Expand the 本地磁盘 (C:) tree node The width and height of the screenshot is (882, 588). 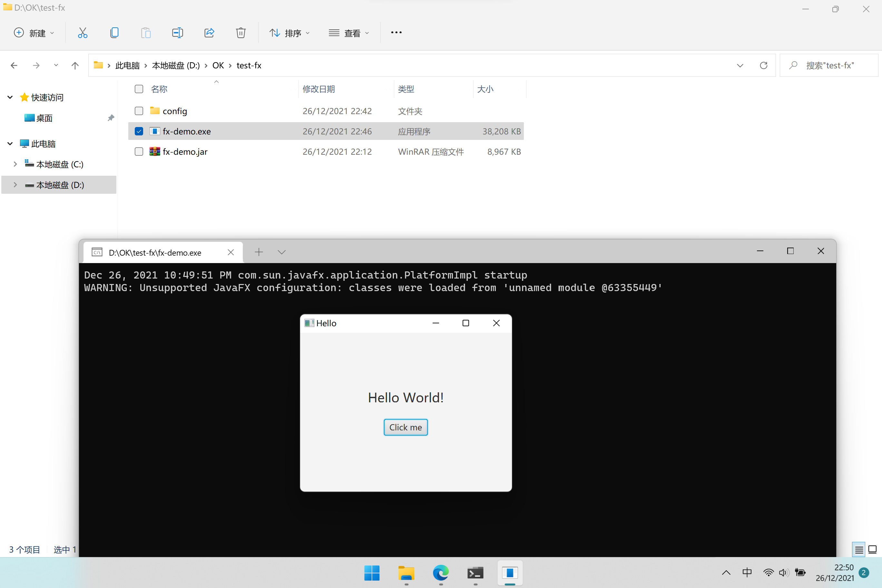tap(15, 164)
